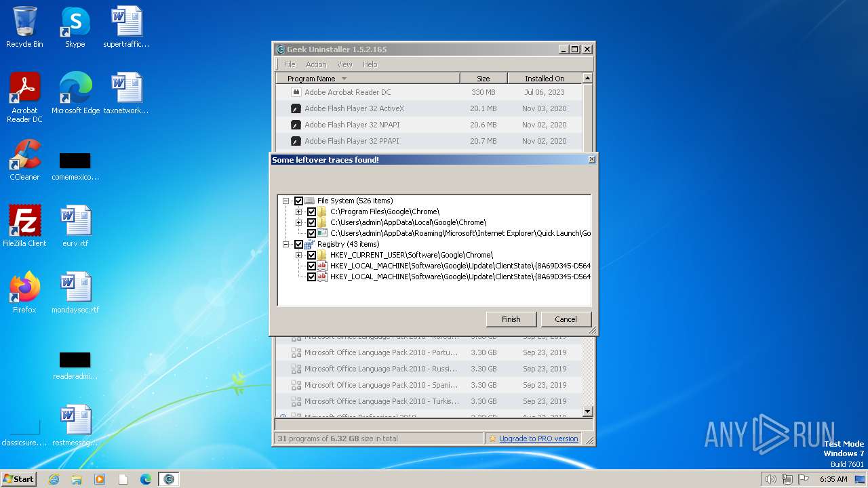The height and width of the screenshot is (488, 868).
Task: Open the volume icon in system tray
Action: (770, 479)
